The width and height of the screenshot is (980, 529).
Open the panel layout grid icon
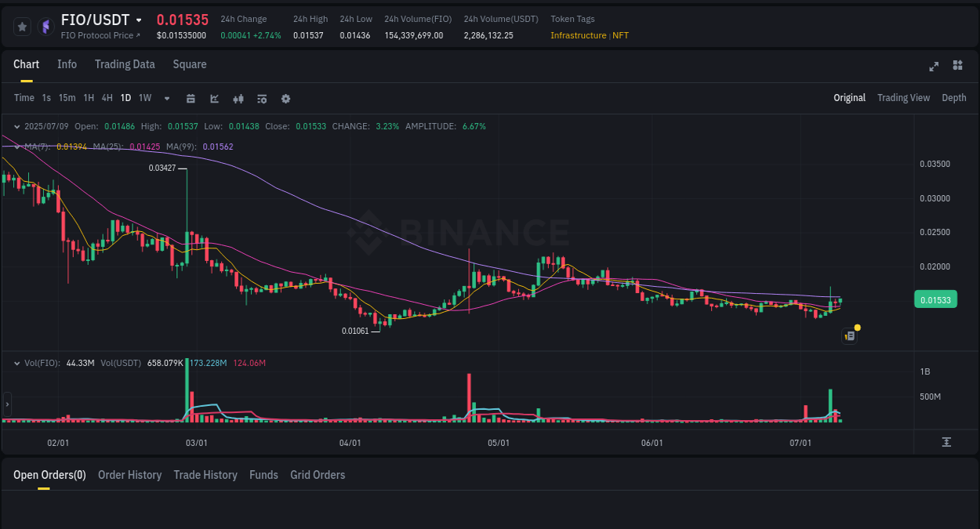click(957, 67)
